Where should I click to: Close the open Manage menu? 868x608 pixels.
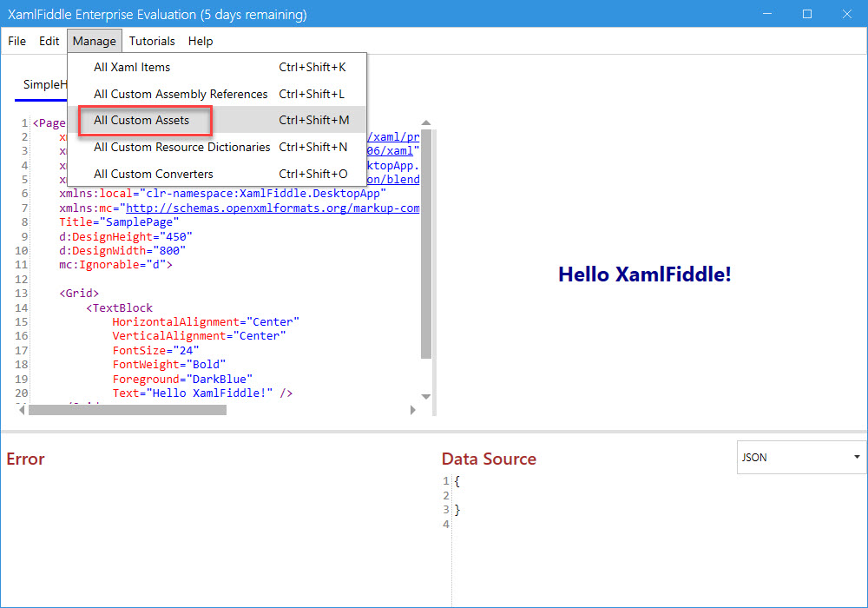(x=94, y=41)
